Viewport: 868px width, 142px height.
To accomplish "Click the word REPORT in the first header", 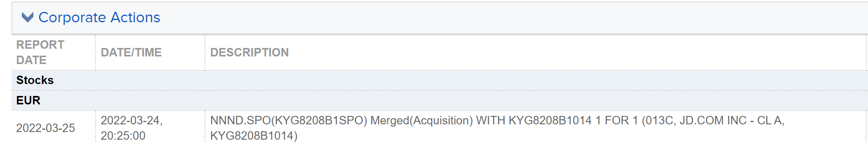I will click(40, 45).
